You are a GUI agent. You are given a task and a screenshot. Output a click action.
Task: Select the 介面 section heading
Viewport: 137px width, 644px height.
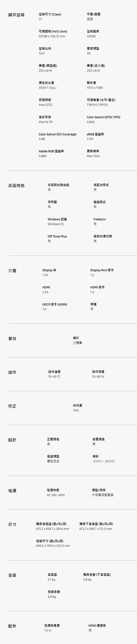coord(12,271)
